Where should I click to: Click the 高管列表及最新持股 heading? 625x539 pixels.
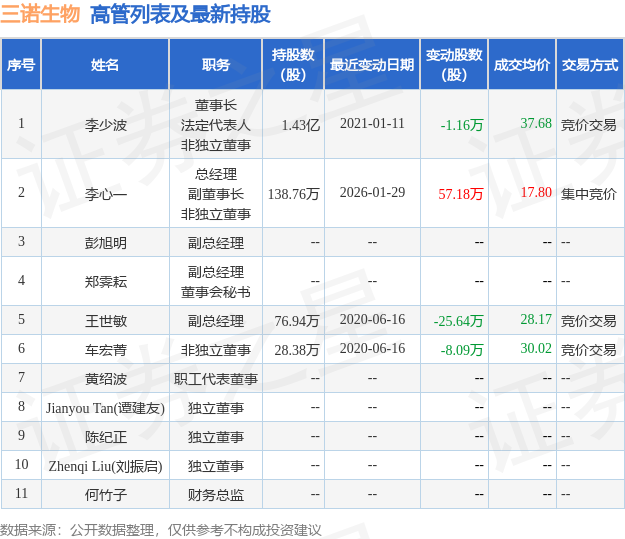pos(180,14)
